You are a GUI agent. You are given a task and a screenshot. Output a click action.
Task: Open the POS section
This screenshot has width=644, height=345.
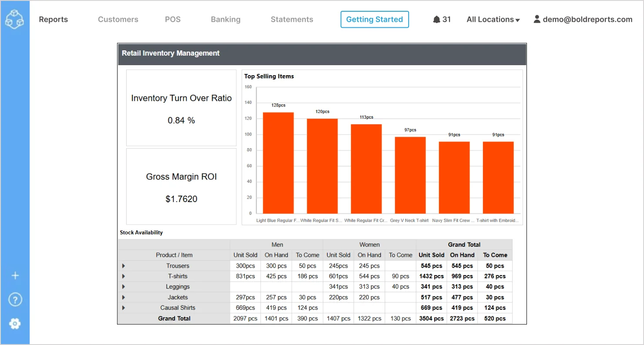tap(173, 19)
